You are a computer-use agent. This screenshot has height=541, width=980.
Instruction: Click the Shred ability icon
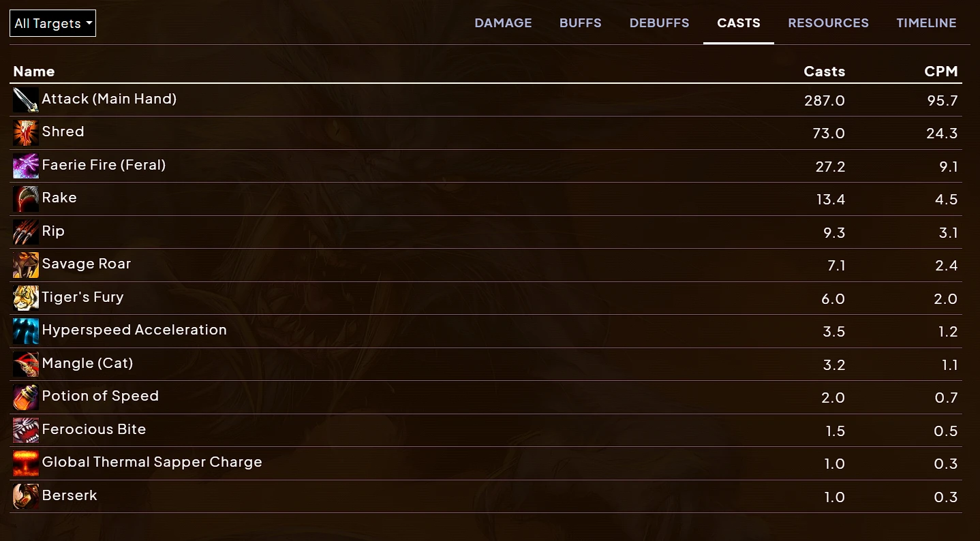[26, 133]
